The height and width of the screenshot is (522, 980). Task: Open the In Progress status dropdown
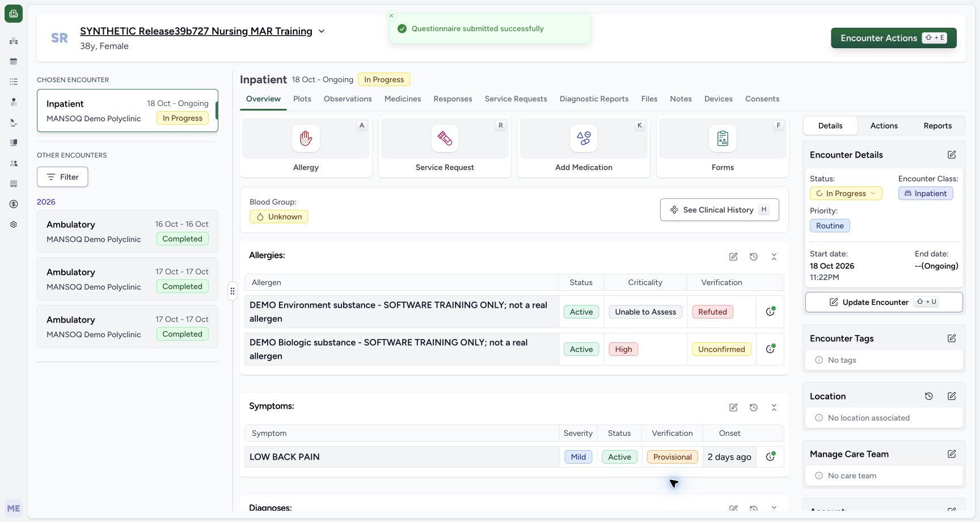point(846,193)
